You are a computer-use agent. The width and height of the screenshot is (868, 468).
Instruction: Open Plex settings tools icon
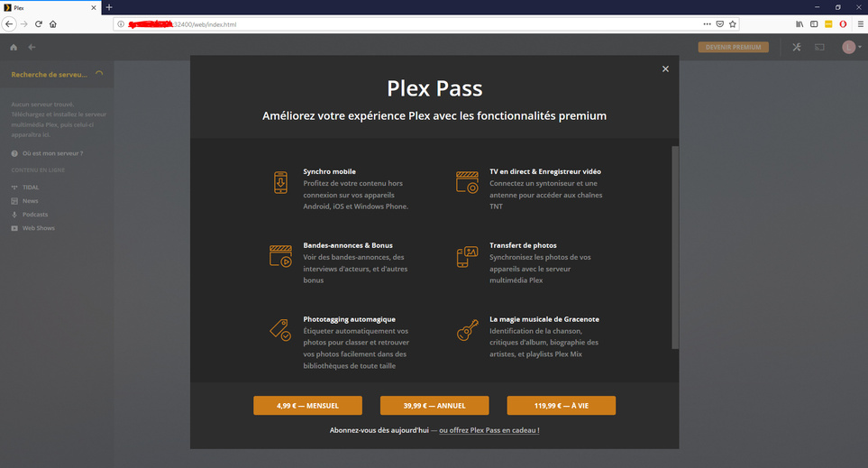point(797,48)
